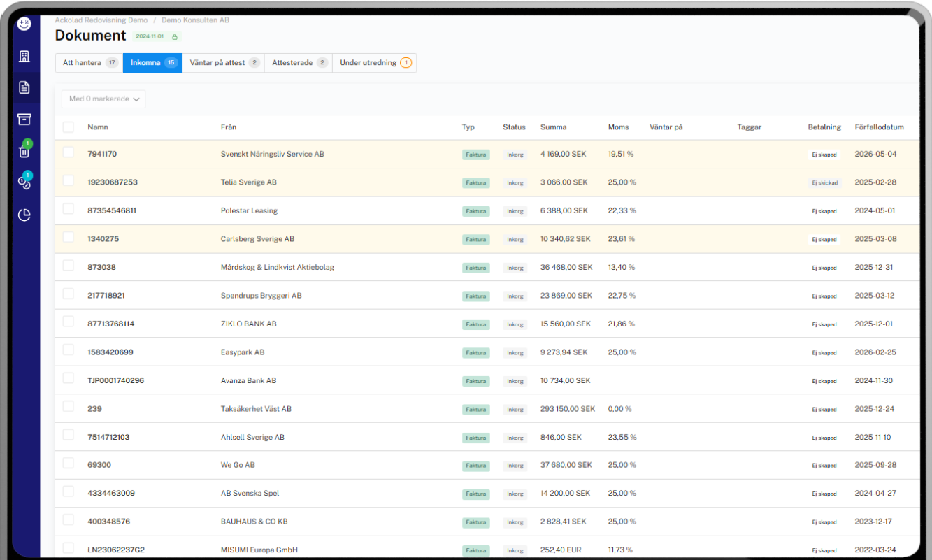This screenshot has height=560, width=932.
Task: Click the VAT value "13,40 %"
Action: coord(622,267)
